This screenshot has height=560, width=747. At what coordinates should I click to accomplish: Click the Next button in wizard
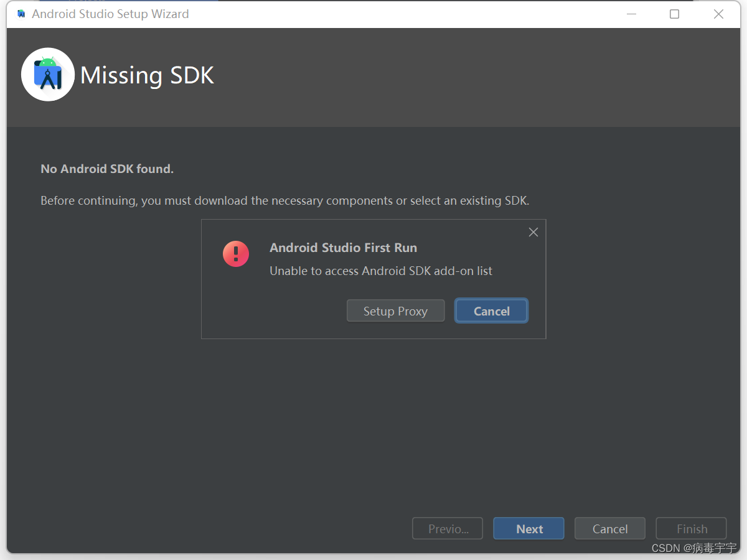click(x=529, y=529)
